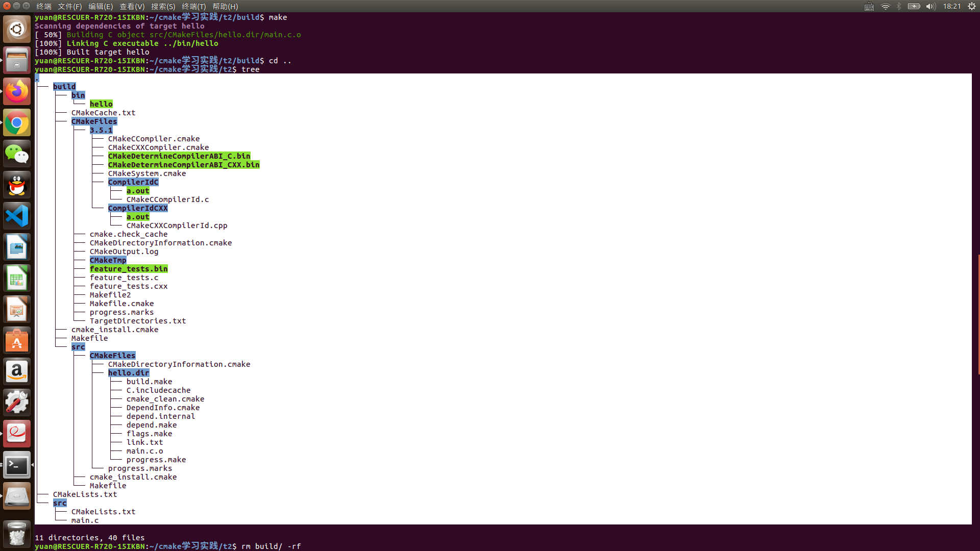Click 'flags.make' under hello.dir
Image resolution: width=980 pixels, height=551 pixels.
[149, 434]
